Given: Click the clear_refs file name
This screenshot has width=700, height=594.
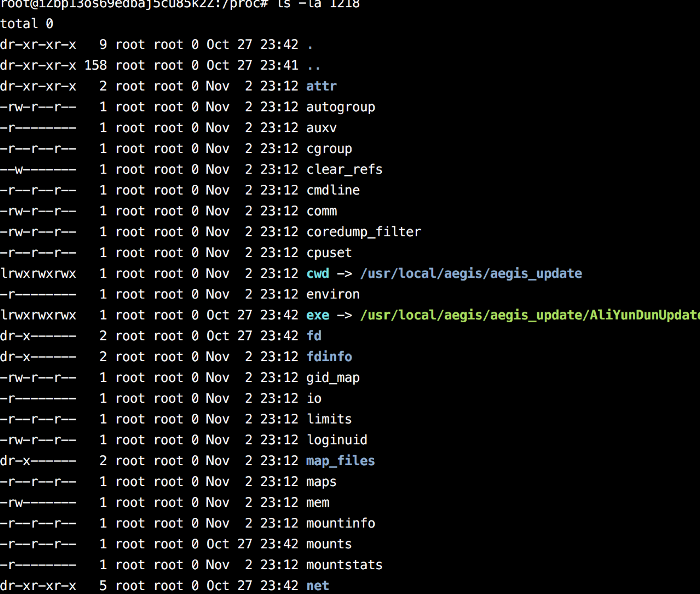Looking at the screenshot, I should click(344, 169).
